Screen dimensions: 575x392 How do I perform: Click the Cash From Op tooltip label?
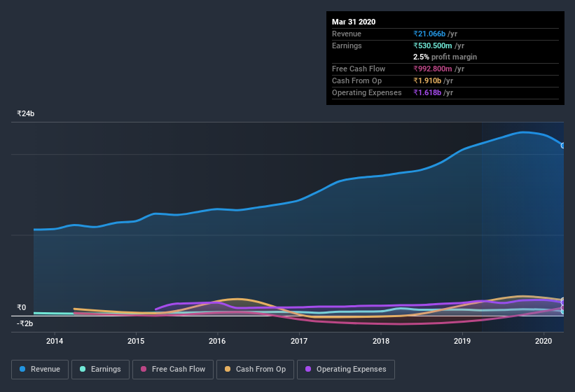click(x=356, y=81)
